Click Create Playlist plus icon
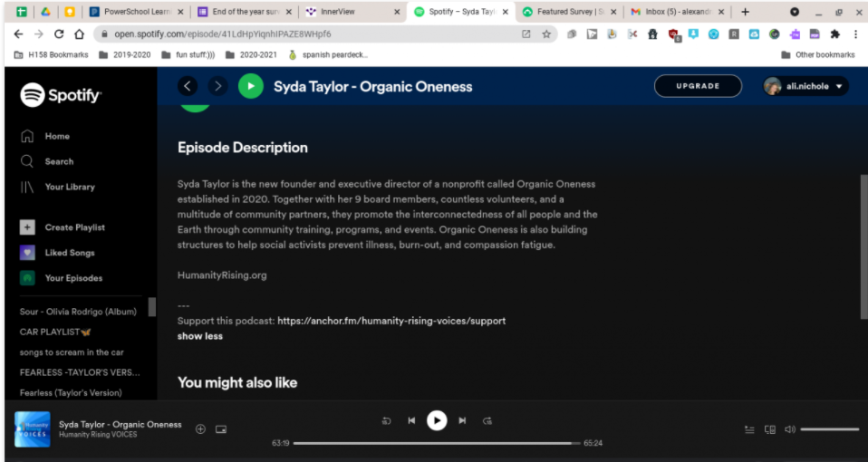This screenshot has height=462, width=868. coord(27,227)
